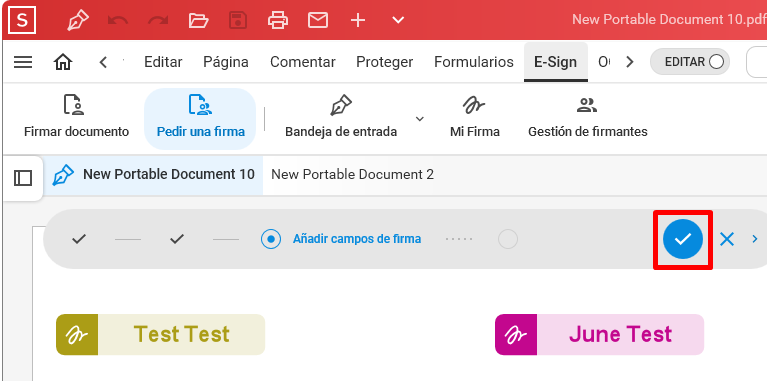
Task: Expand the quick access toolbar chevron
Action: click(x=398, y=20)
